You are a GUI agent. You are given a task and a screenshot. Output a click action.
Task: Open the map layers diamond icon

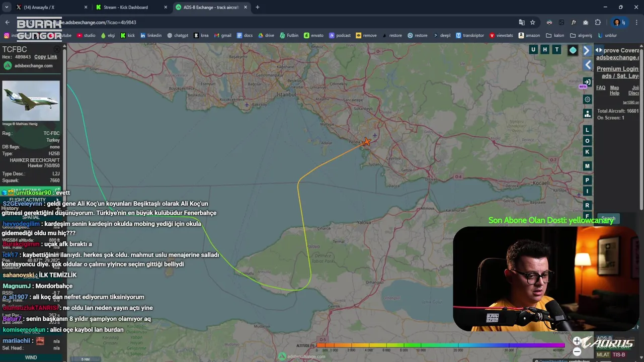click(573, 50)
